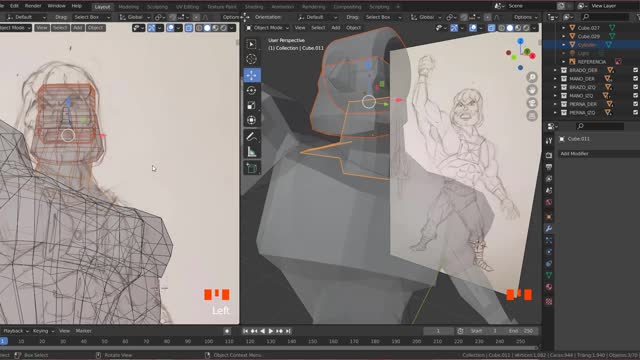Jump to the timeline start frame
This screenshot has height=360, width=640.
[245, 331]
